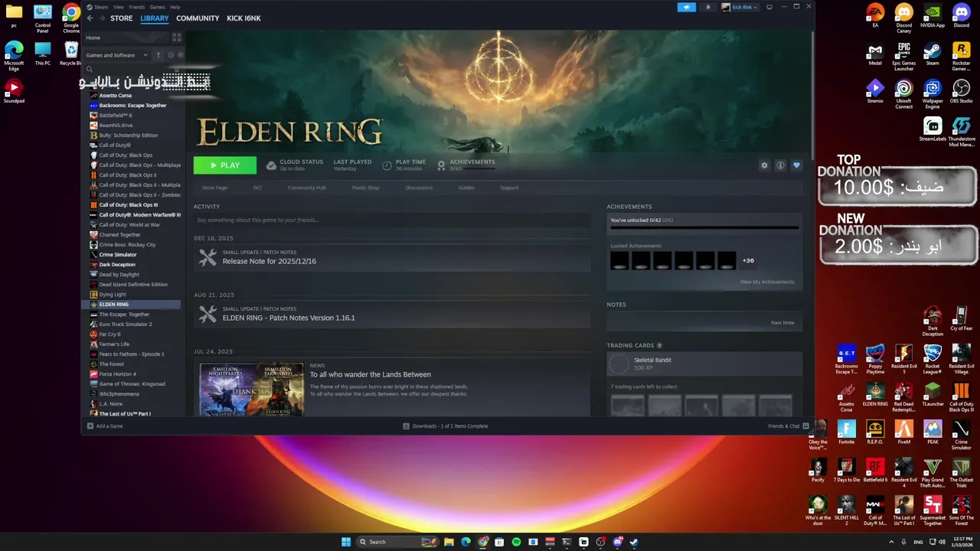Open the View menu
The image size is (980, 551).
[119, 7]
